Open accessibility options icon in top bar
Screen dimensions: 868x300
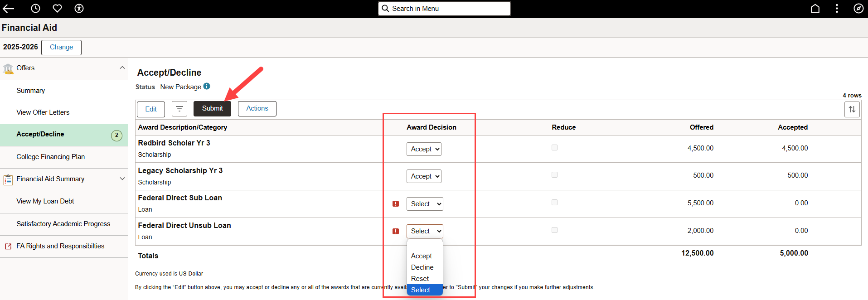pyautogui.click(x=79, y=9)
